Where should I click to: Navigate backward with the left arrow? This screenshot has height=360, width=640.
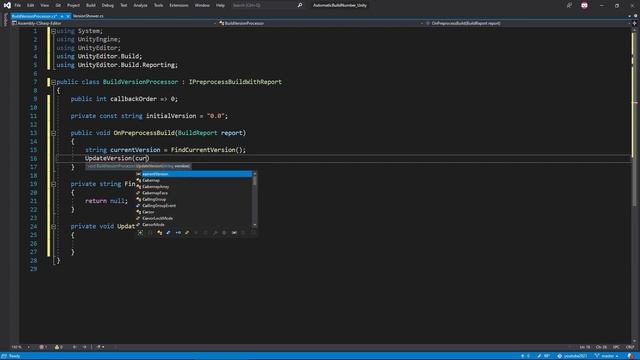point(75,347)
